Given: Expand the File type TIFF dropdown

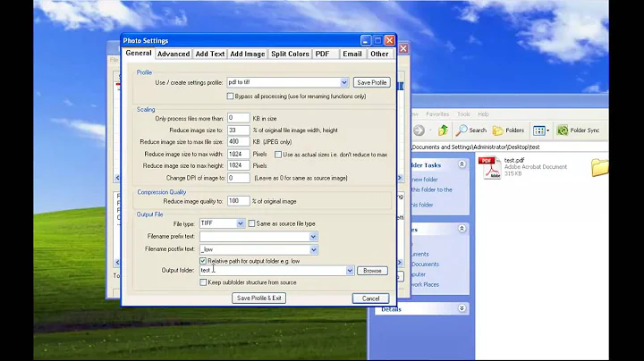Looking at the screenshot, I should 241,223.
